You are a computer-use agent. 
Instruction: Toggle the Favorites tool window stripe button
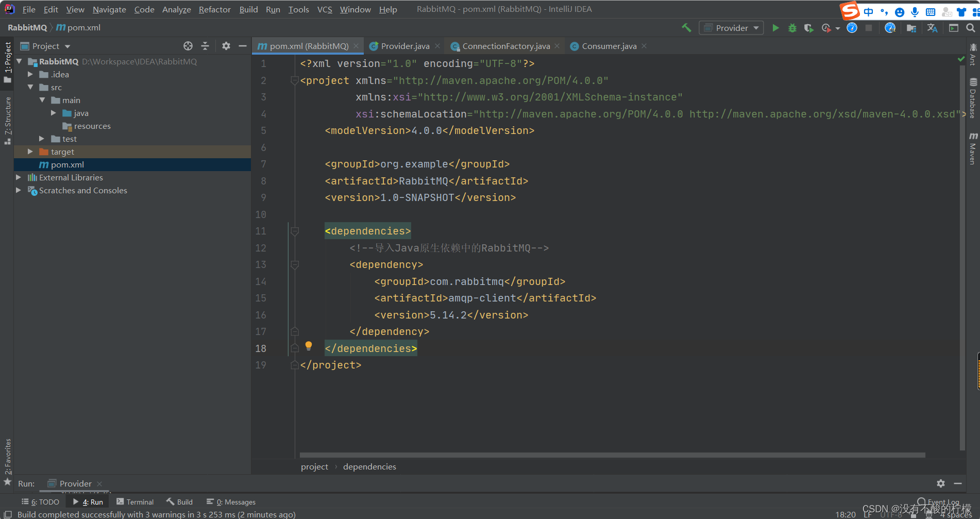pyautogui.click(x=7, y=462)
